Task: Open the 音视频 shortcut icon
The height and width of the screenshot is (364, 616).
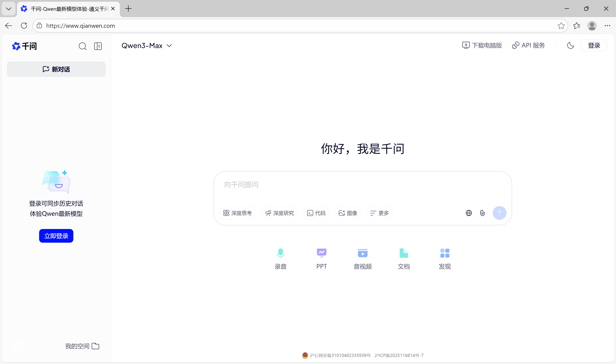Action: [363, 259]
